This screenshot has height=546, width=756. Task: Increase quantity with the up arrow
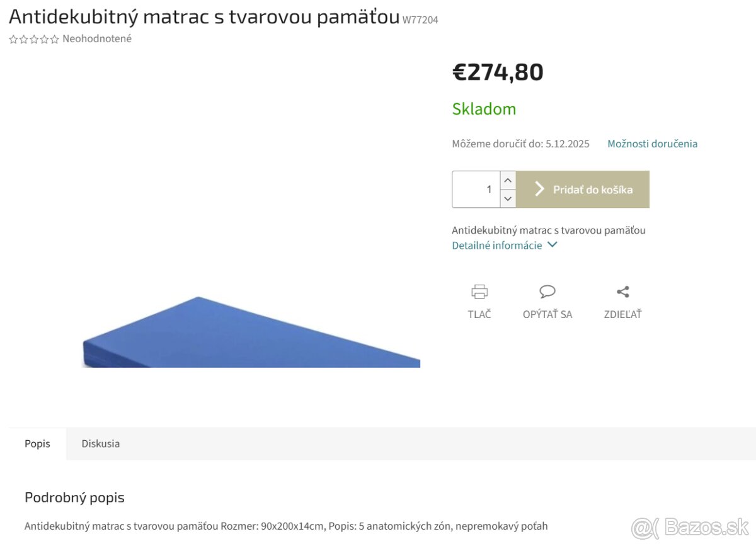click(508, 180)
